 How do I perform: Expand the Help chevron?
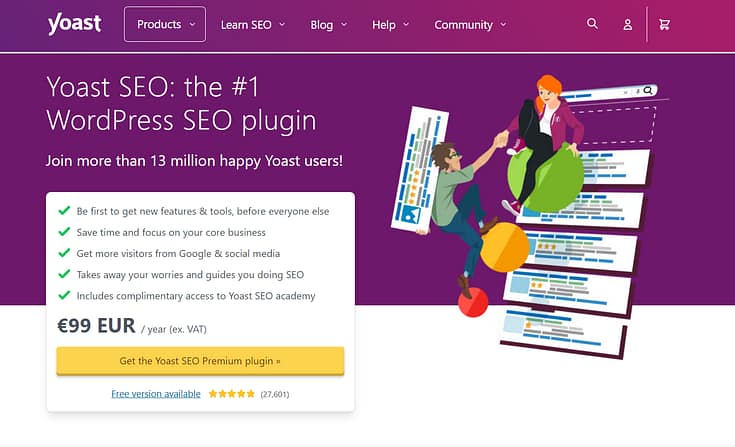pos(406,24)
